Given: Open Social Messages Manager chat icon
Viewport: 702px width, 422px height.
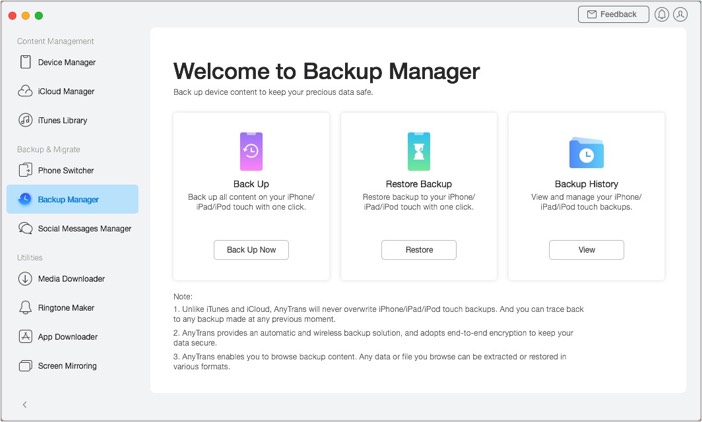Looking at the screenshot, I should click(25, 228).
